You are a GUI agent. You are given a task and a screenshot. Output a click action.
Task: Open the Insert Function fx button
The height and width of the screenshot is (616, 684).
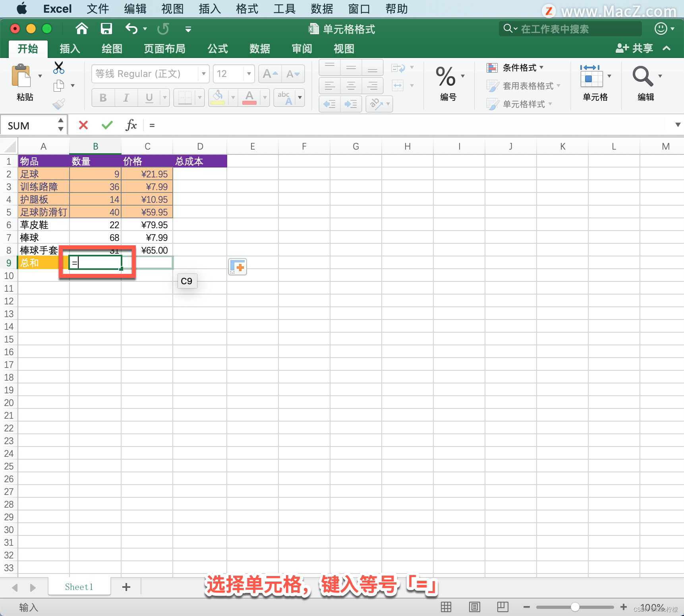pos(131,125)
